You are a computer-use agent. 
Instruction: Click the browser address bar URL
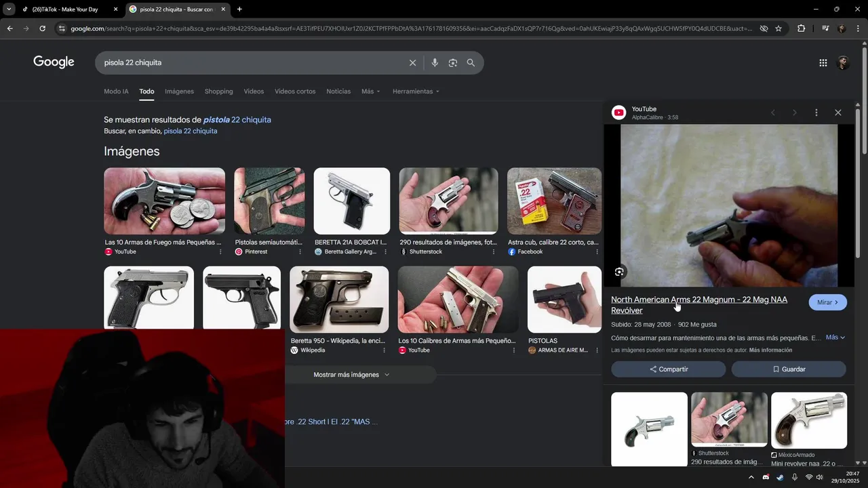point(411,28)
